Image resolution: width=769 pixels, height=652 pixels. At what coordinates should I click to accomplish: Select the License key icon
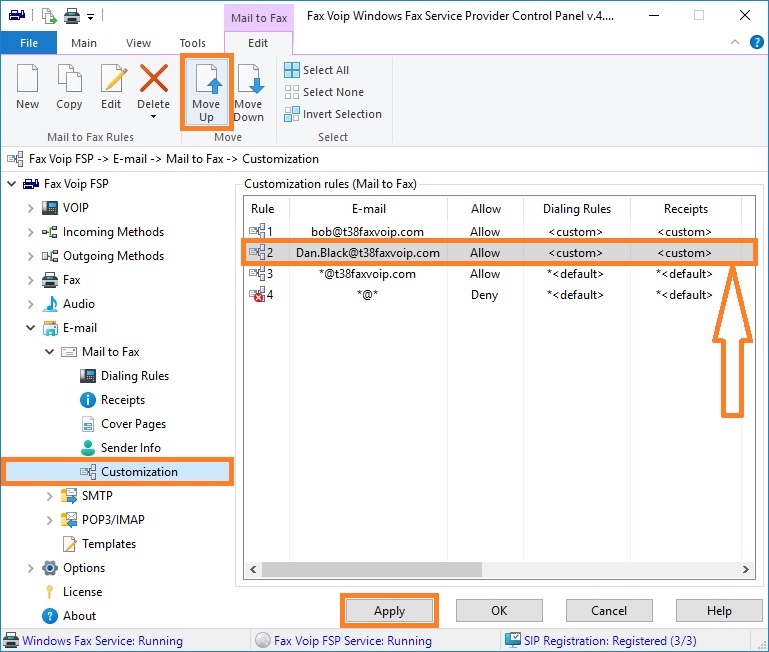point(50,592)
